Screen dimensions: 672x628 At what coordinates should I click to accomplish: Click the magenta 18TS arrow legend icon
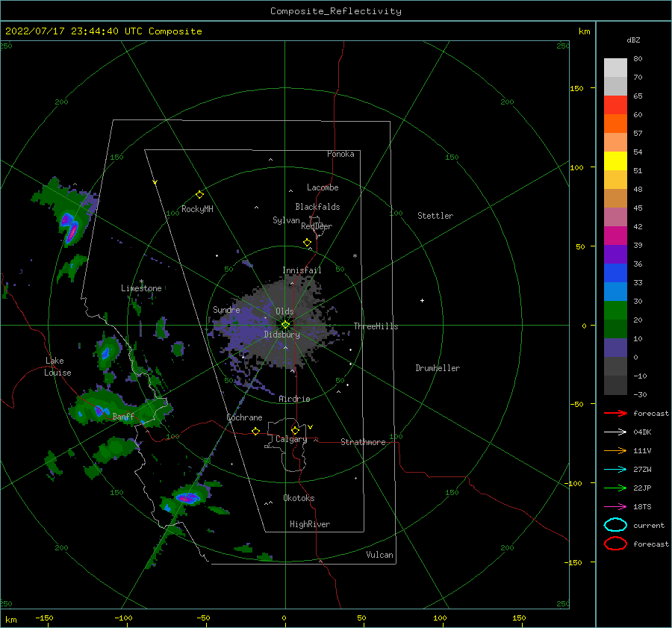coord(615,507)
